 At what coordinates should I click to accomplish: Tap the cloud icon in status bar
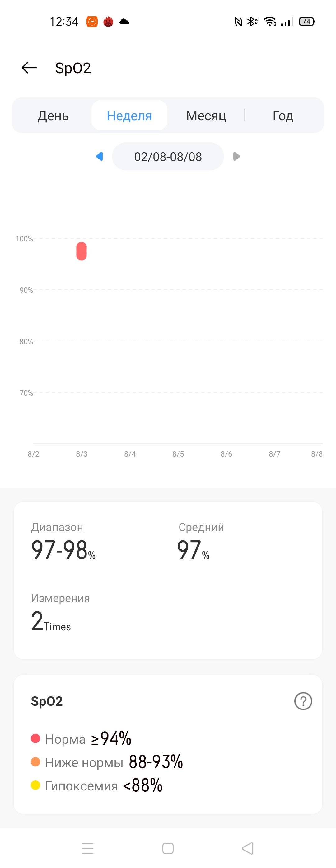(124, 21)
